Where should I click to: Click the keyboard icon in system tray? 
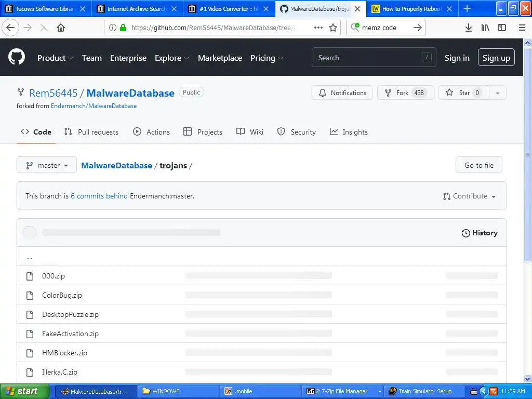click(474, 392)
